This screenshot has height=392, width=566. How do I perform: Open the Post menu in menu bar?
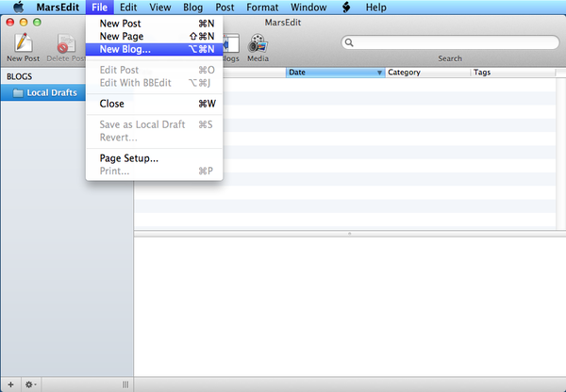pyautogui.click(x=225, y=8)
